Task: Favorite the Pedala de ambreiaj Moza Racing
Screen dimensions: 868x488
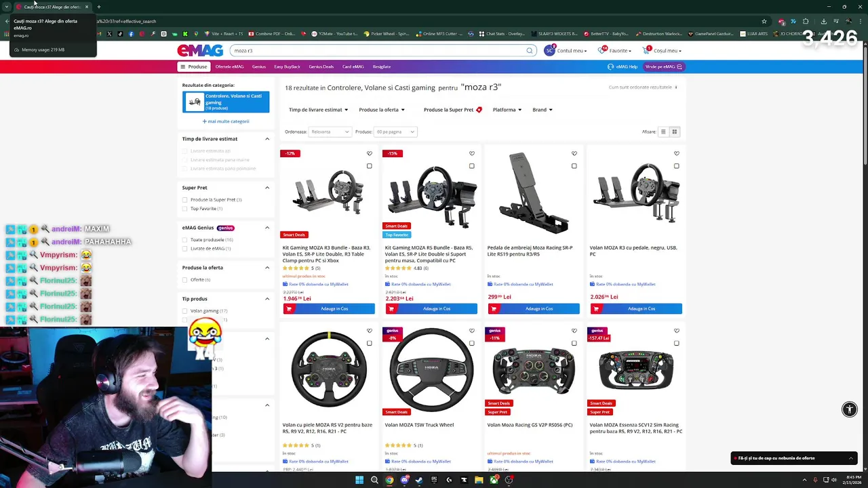Action: click(x=574, y=153)
